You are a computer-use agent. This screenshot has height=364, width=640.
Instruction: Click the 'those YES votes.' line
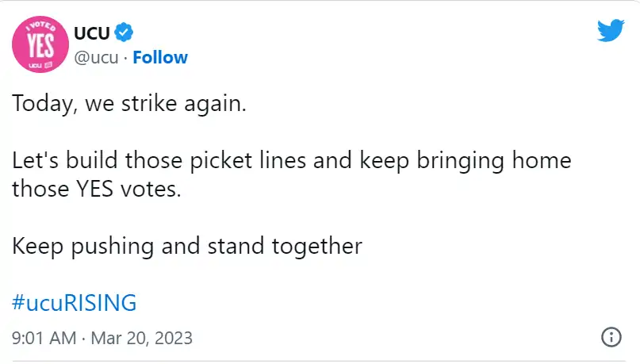point(96,189)
